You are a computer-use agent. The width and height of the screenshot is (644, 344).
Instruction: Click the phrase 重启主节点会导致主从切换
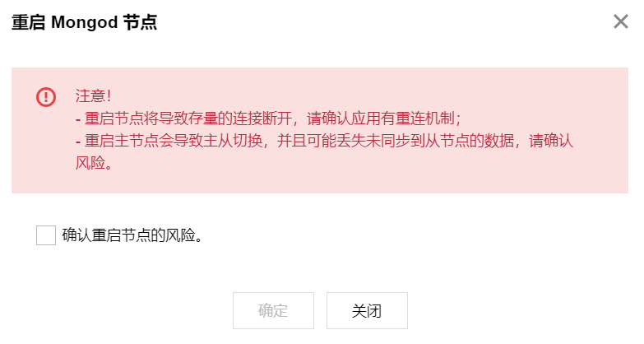click(x=174, y=141)
